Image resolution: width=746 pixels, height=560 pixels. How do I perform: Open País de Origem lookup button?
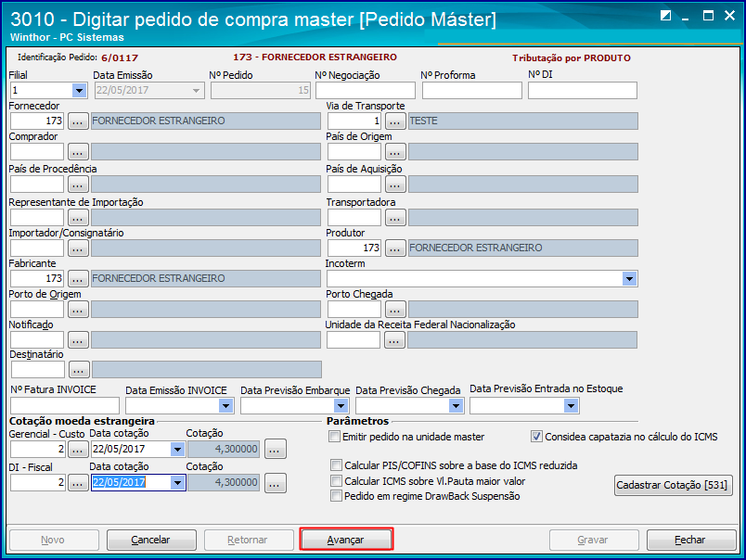395,152
